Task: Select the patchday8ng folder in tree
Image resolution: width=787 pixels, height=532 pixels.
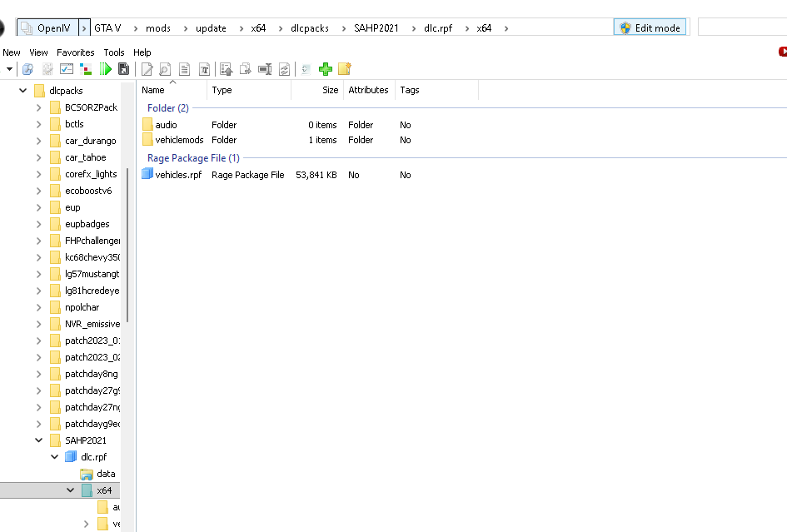Action: 92,374
